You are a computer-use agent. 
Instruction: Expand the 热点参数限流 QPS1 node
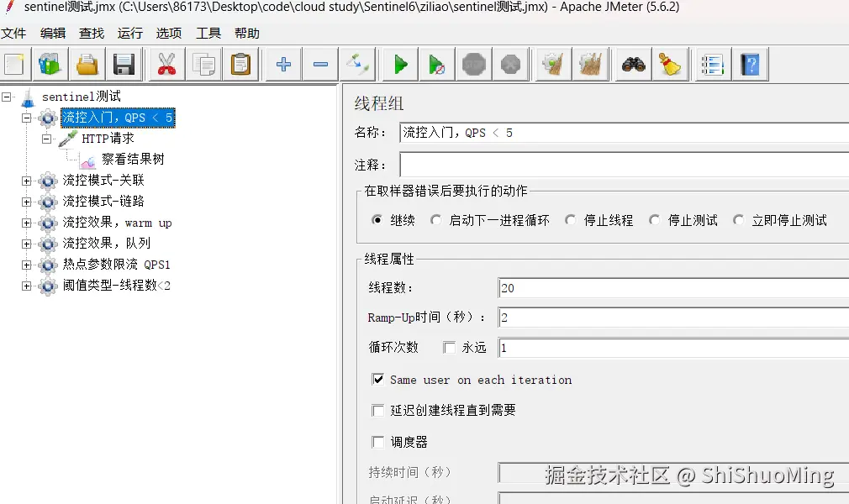pos(27,265)
